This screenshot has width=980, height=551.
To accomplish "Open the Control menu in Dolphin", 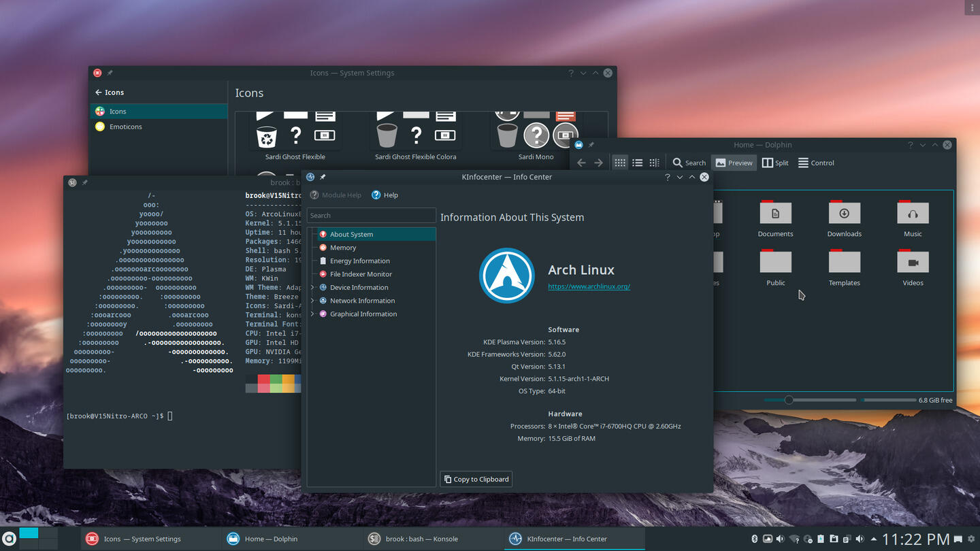I will click(816, 163).
